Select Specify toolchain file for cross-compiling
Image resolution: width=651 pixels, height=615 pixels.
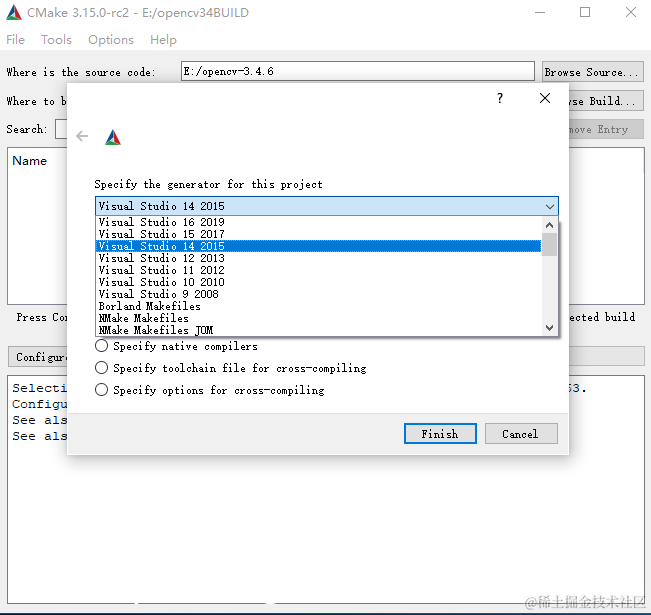click(x=101, y=368)
